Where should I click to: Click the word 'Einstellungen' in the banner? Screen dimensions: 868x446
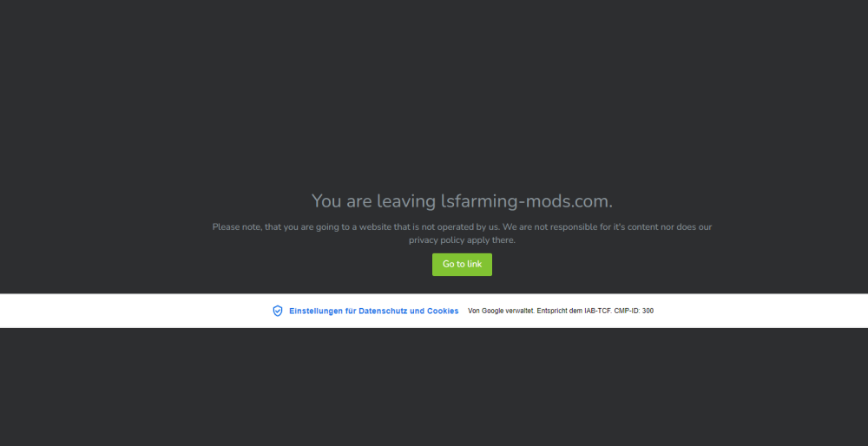click(316, 311)
